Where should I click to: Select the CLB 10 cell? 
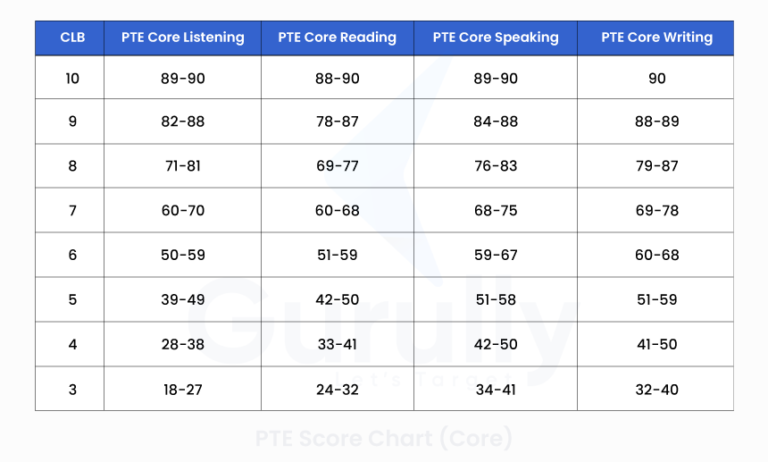[72, 78]
